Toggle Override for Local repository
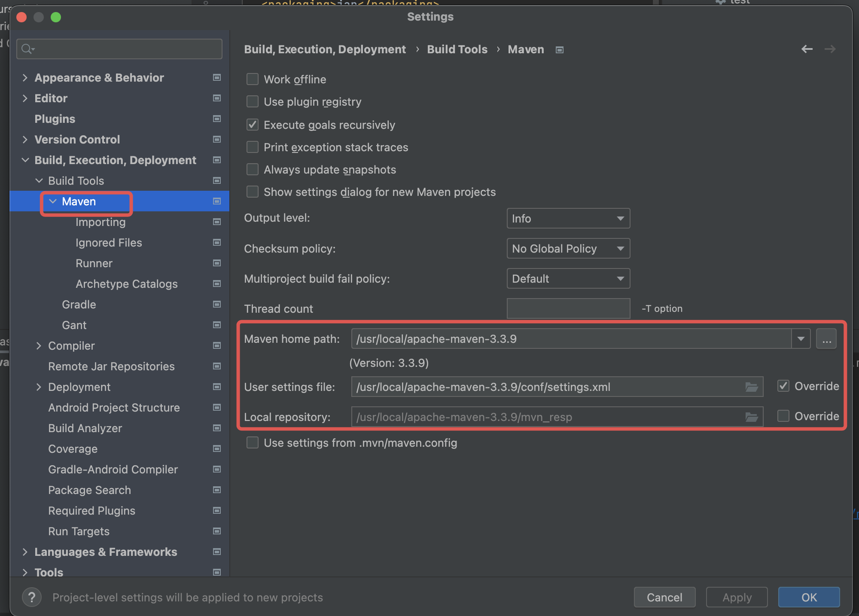 click(x=783, y=416)
